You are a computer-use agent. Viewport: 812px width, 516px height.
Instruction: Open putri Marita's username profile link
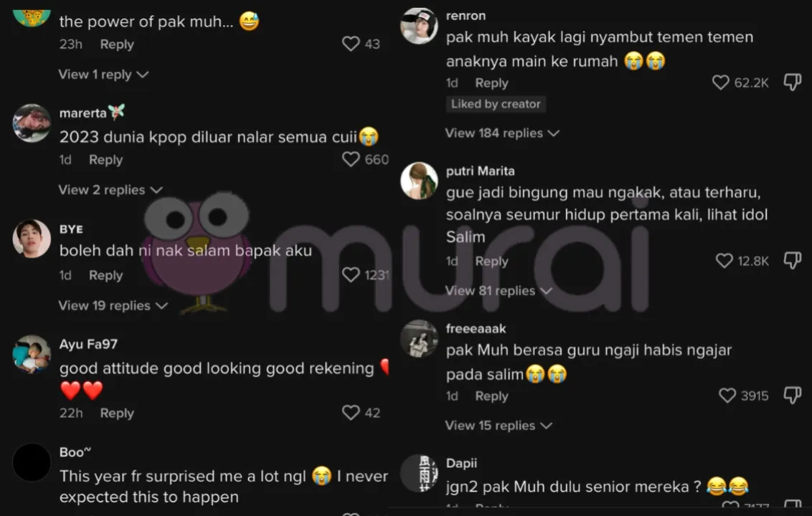[480, 171]
